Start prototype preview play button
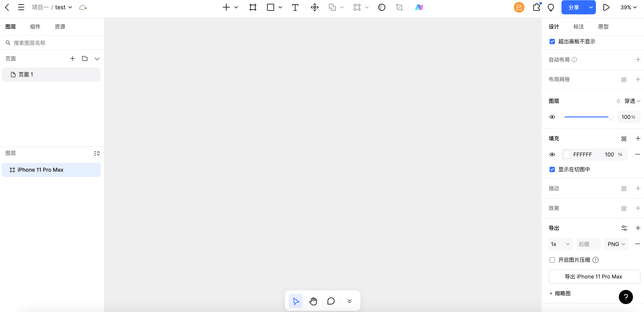 (606, 7)
